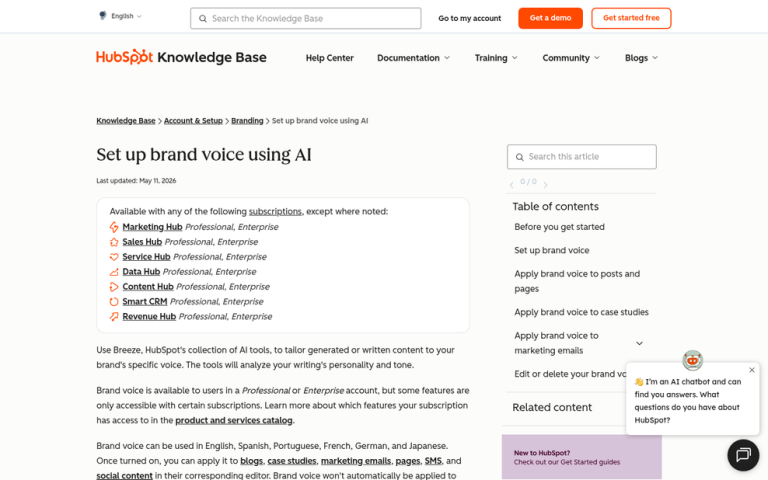Open the Branding breadcrumb link
Image resolution: width=768 pixels, height=480 pixels.
[x=247, y=120]
